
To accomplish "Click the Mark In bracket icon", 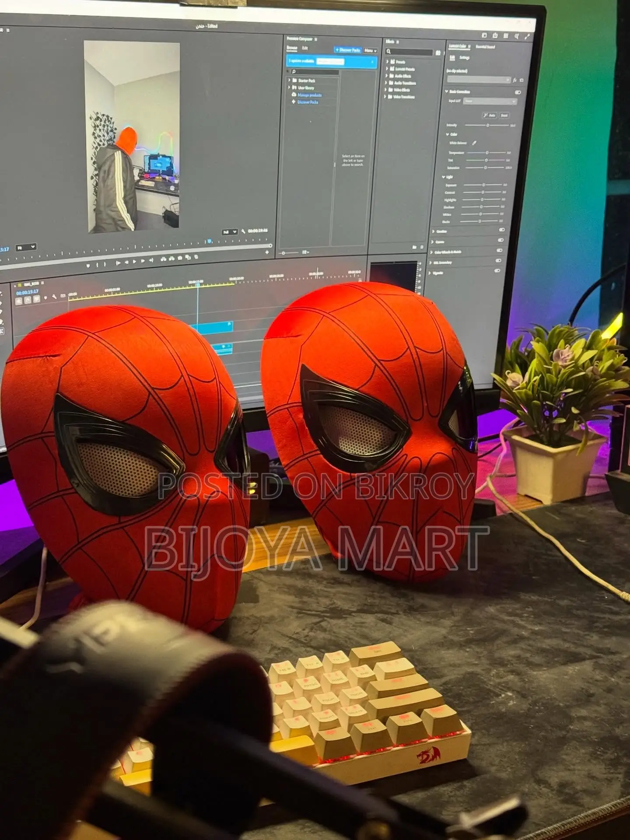I will (x=97, y=264).
